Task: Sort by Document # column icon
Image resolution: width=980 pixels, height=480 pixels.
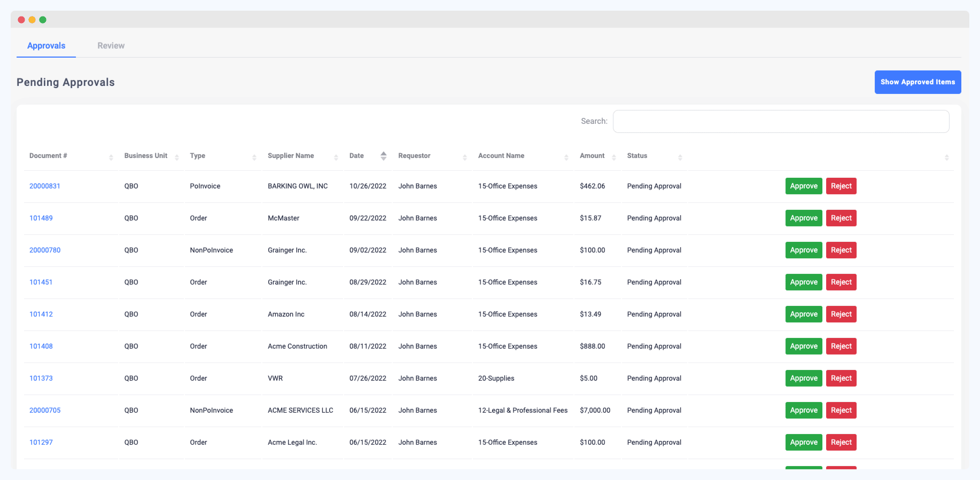Action: 111,158
